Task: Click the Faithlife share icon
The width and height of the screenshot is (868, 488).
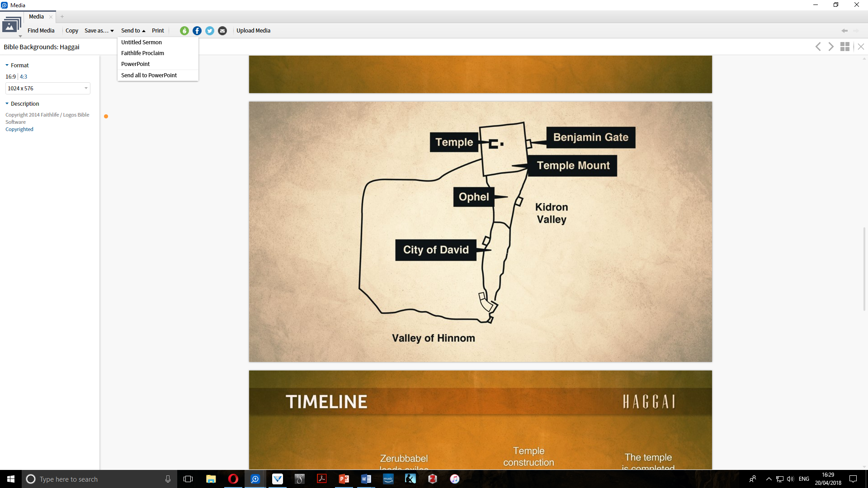Action: (184, 31)
